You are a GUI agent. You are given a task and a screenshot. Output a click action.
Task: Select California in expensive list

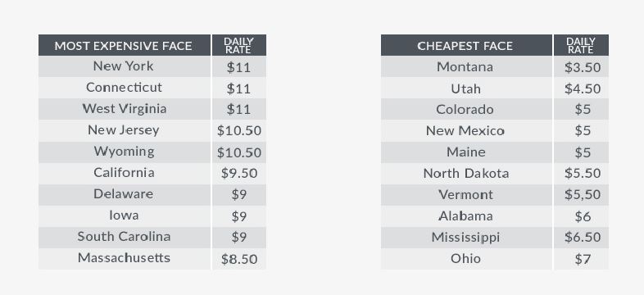pos(124,173)
